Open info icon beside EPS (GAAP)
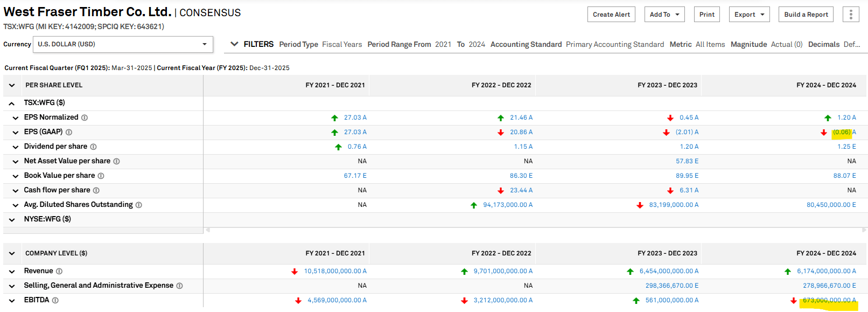This screenshot has width=868, height=312. (x=69, y=132)
